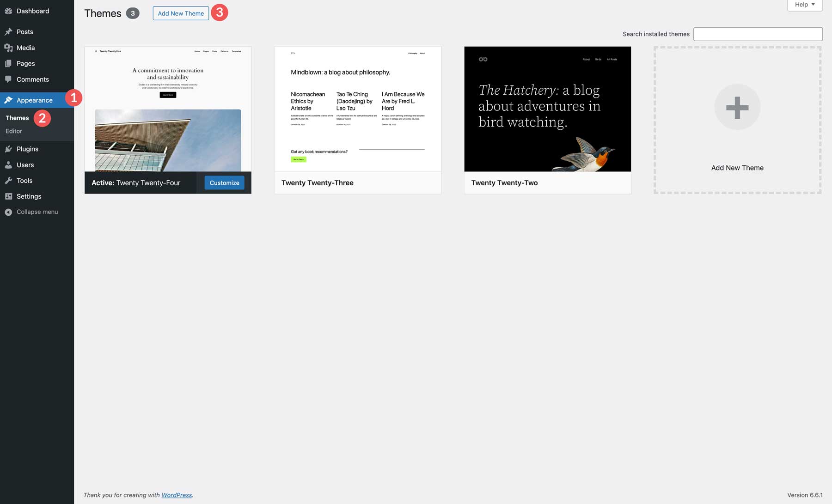This screenshot has height=504, width=832.
Task: Open Settings via its sliders icon
Action: click(8, 196)
